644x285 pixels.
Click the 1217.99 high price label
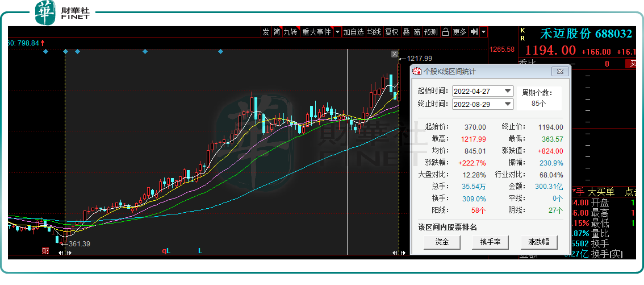coord(419,59)
